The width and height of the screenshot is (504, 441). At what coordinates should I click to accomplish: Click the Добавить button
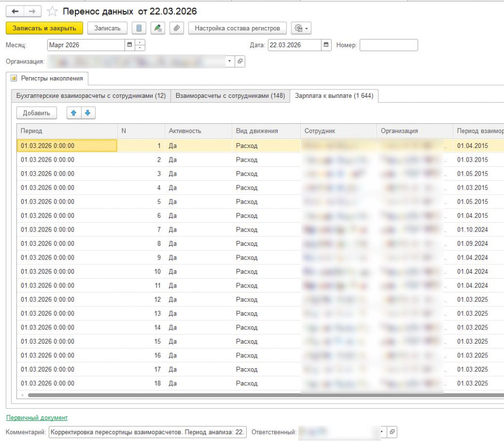coord(36,113)
